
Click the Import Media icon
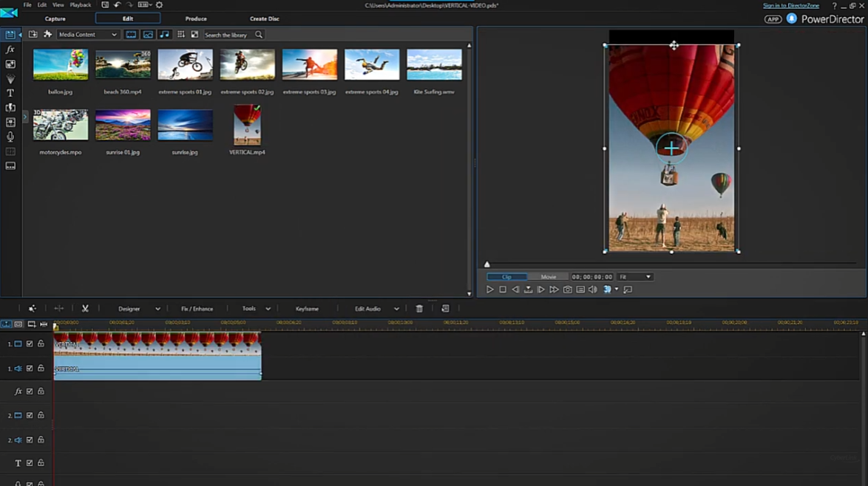click(x=33, y=34)
